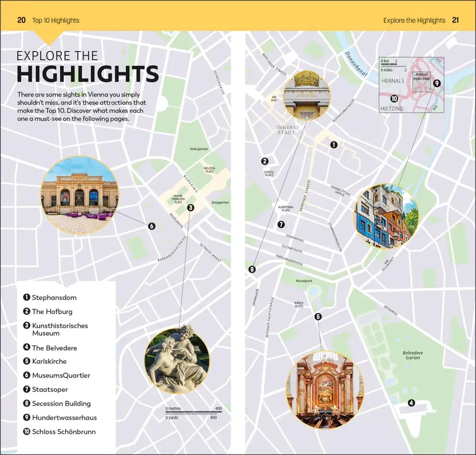
Task: Click marker 9 in the inset map
Action: (437, 83)
